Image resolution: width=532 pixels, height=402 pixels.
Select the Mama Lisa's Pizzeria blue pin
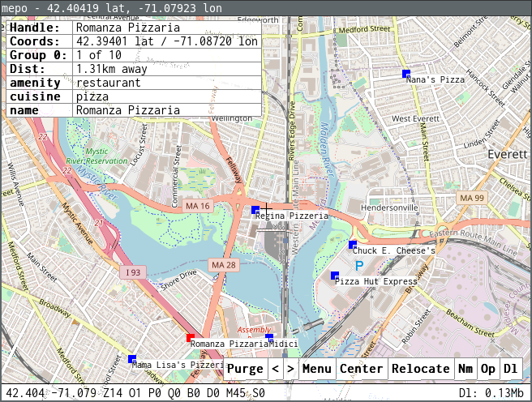tap(132, 359)
